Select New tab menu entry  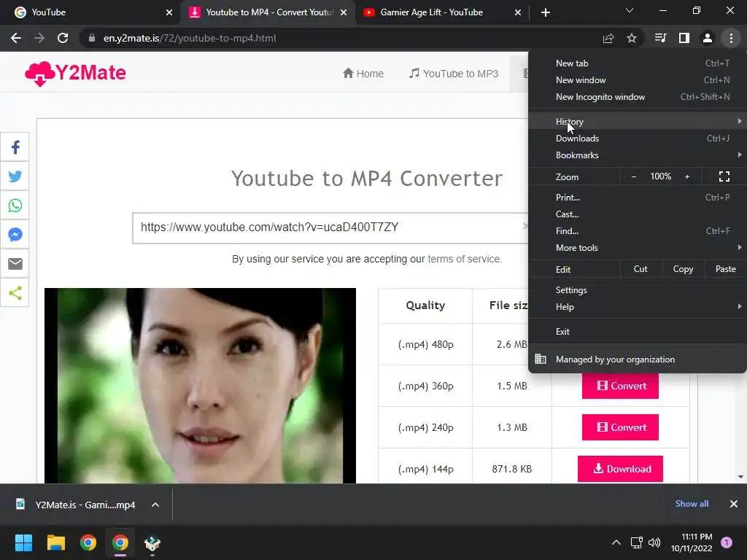tap(638, 63)
